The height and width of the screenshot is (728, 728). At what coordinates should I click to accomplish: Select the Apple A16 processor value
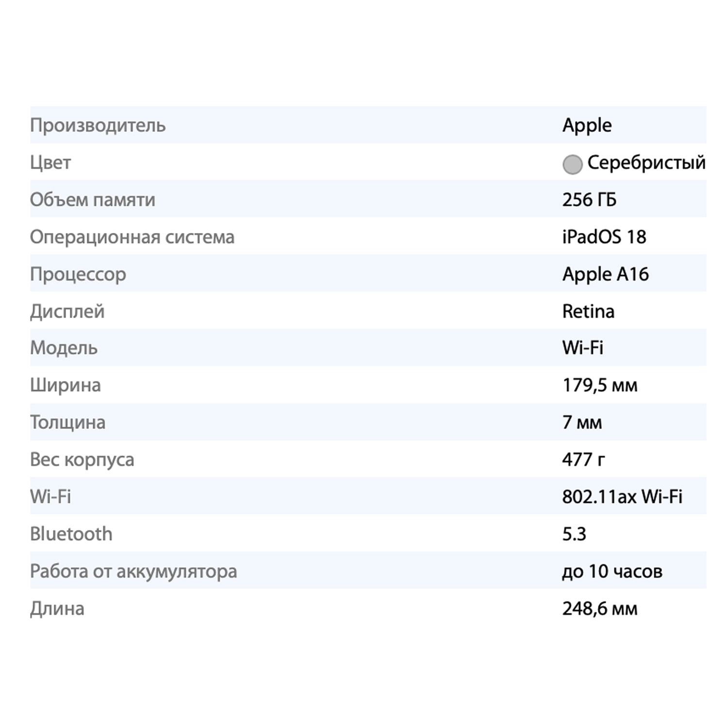(605, 274)
